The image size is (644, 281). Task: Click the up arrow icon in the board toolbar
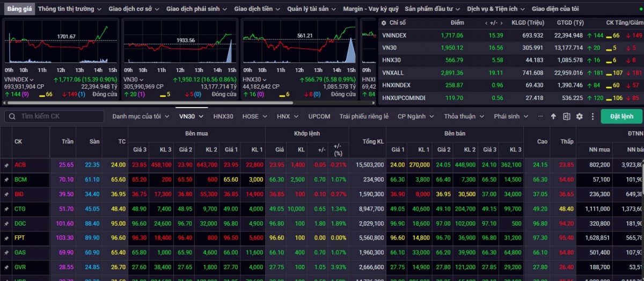(x=554, y=117)
